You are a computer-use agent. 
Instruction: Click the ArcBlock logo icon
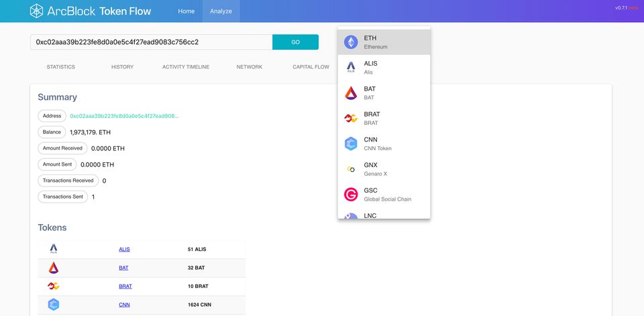pos(37,11)
